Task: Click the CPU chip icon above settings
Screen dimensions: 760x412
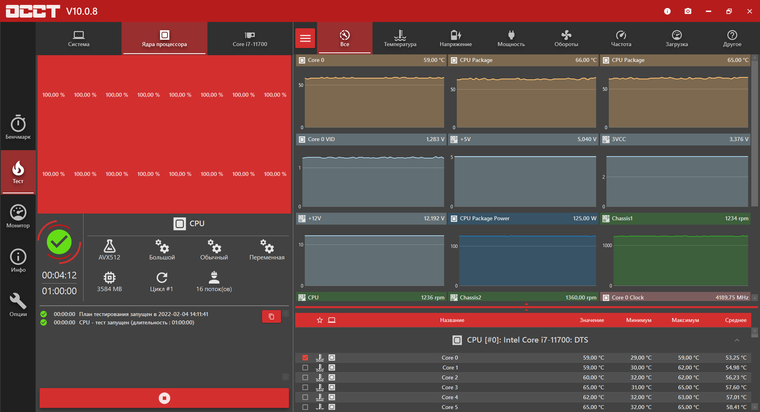Action: point(179,223)
